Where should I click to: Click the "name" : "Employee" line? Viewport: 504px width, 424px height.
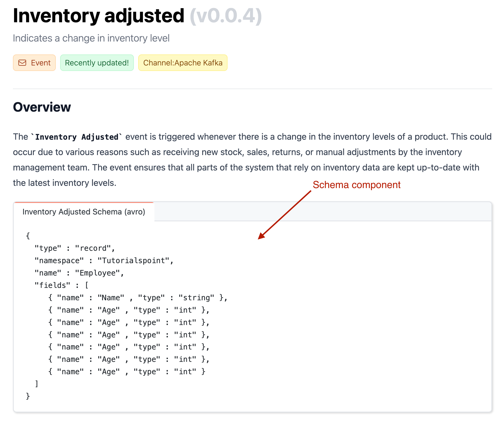(x=79, y=273)
